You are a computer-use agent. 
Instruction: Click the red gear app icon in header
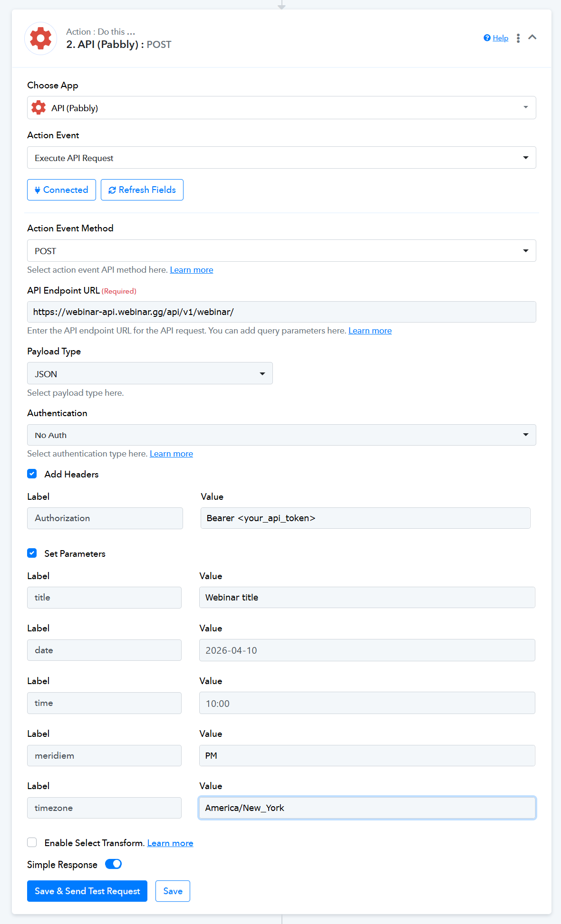click(41, 38)
